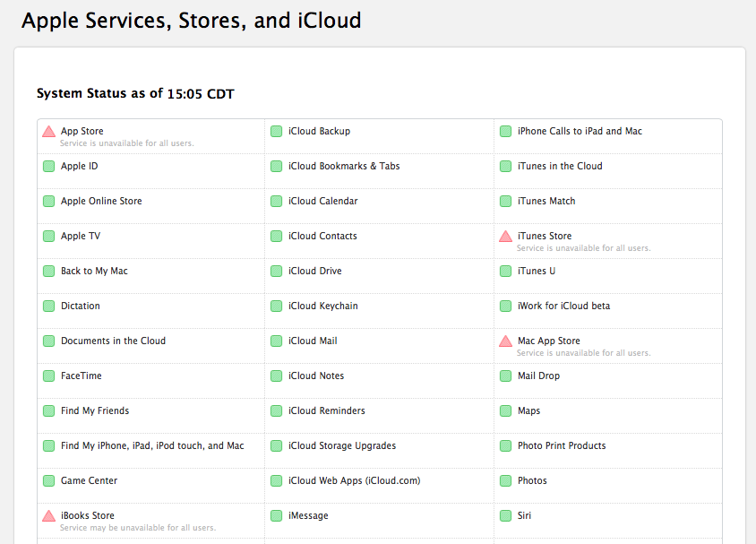Click the iMessage green status icon
756x544 pixels.
click(x=277, y=515)
